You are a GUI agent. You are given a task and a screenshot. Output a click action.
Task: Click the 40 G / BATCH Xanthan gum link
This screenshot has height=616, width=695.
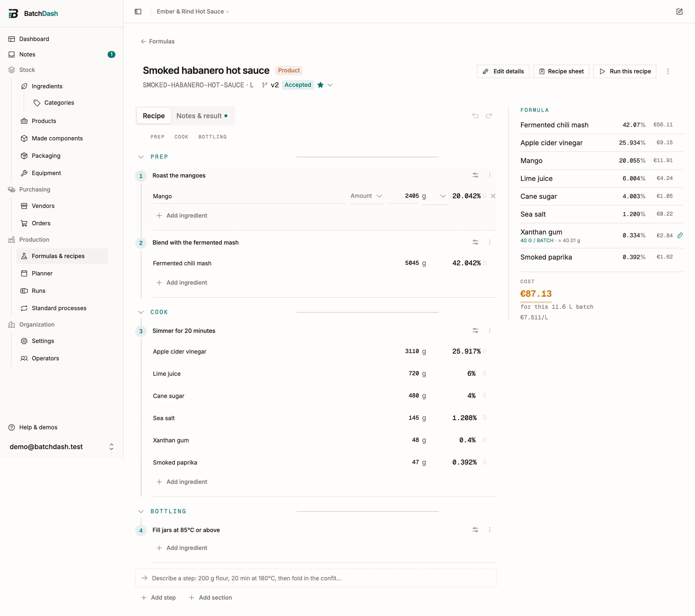pyautogui.click(x=537, y=240)
